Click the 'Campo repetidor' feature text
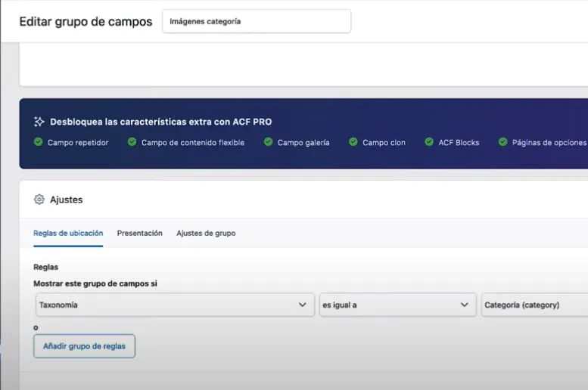Screen dimensions: 588x390 pos(78,142)
